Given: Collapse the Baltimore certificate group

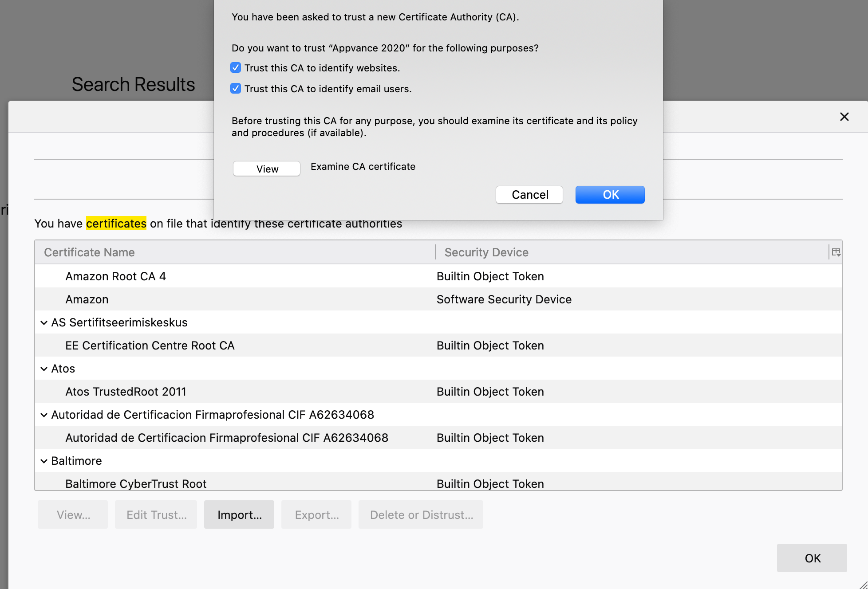Looking at the screenshot, I should pyautogui.click(x=44, y=461).
